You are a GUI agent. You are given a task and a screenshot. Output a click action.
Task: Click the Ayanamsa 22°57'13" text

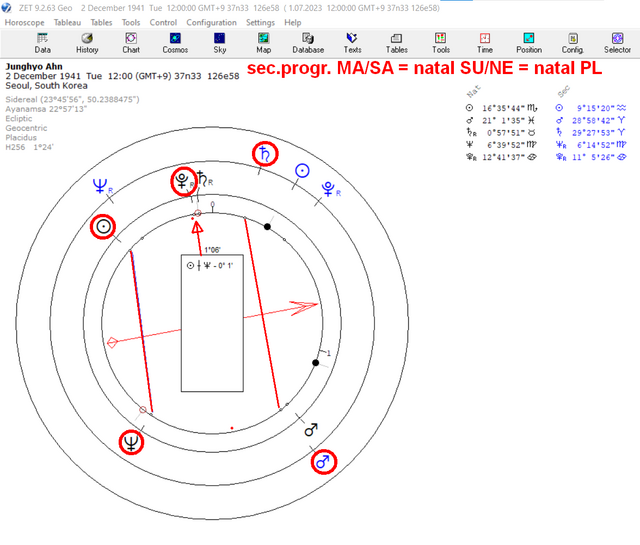46,109
